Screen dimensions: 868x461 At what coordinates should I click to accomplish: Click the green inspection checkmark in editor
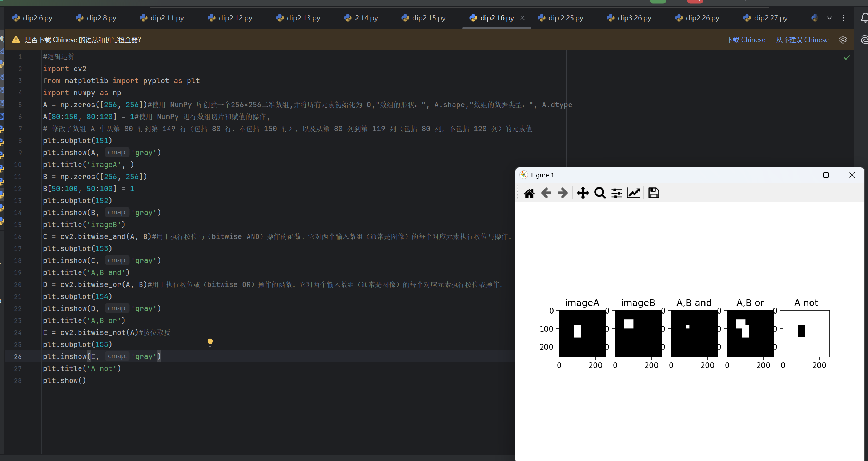point(847,57)
